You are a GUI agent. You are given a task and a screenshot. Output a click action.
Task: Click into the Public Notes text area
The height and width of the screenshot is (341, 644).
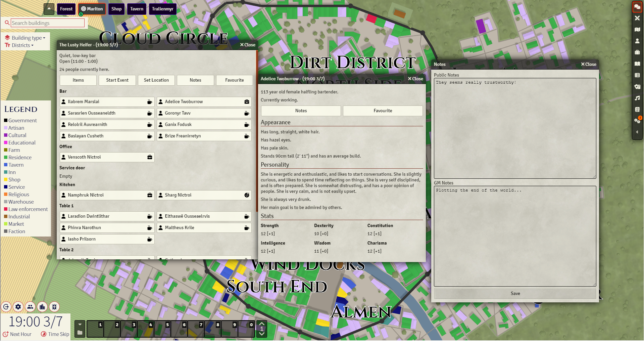point(515,128)
